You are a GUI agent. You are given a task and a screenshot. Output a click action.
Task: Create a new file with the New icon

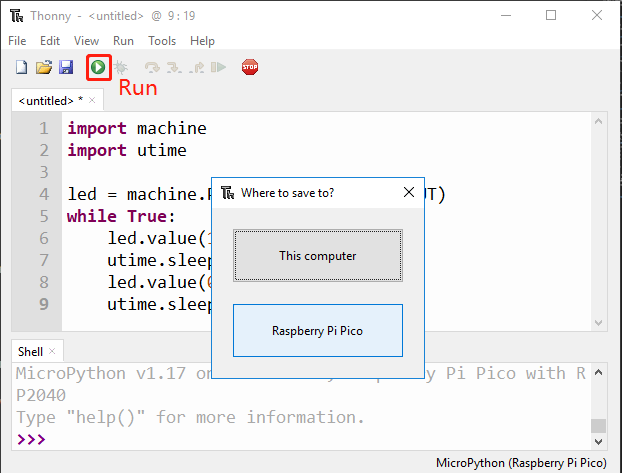pos(21,67)
